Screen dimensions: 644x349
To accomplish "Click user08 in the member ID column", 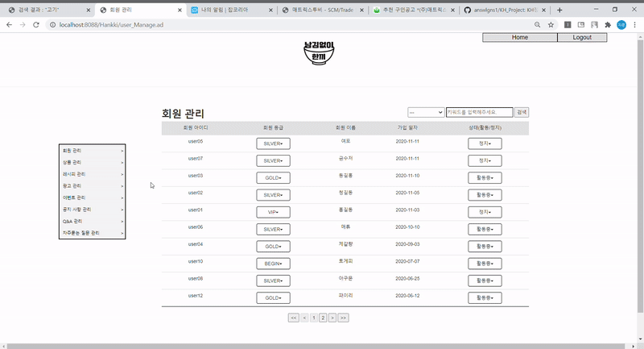I will (x=196, y=279).
